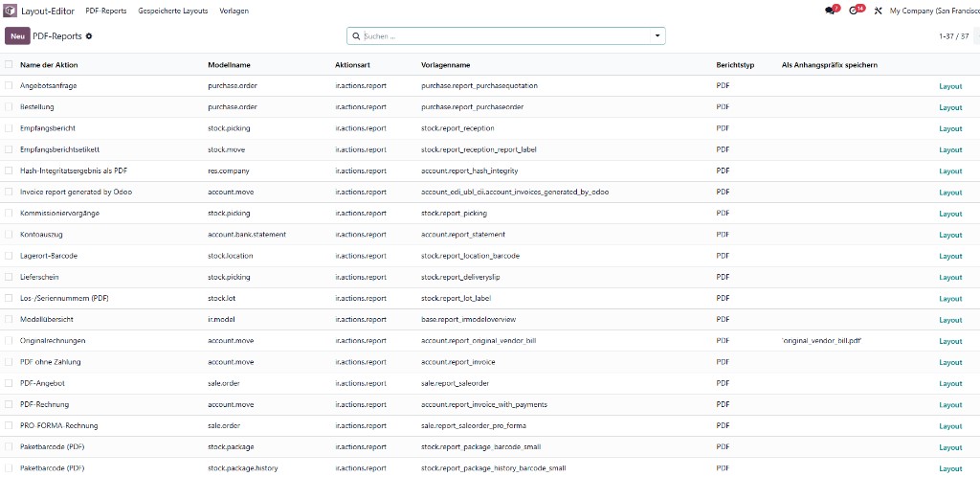Click the sale.report_saleorder_pro_forma template cell

coord(474,425)
